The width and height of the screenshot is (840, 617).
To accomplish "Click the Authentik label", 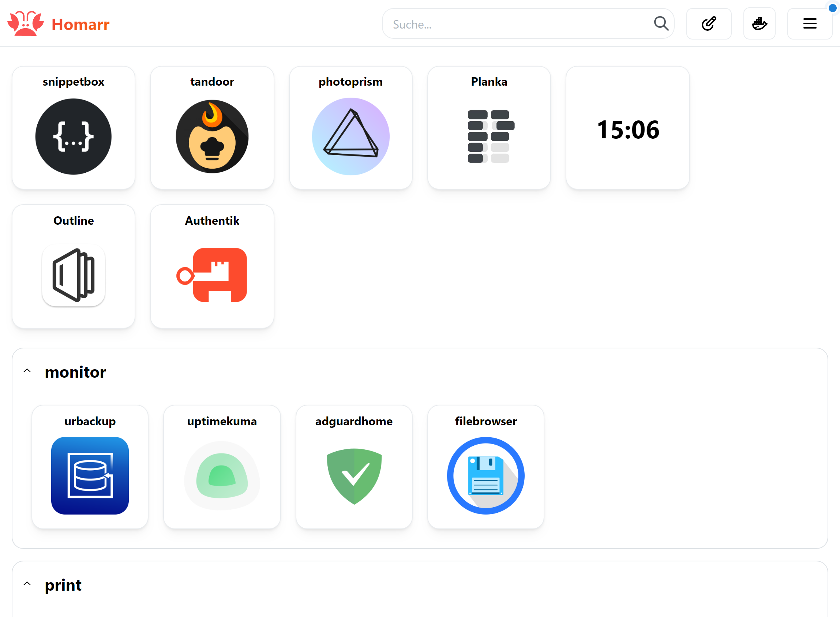I will [x=212, y=220].
